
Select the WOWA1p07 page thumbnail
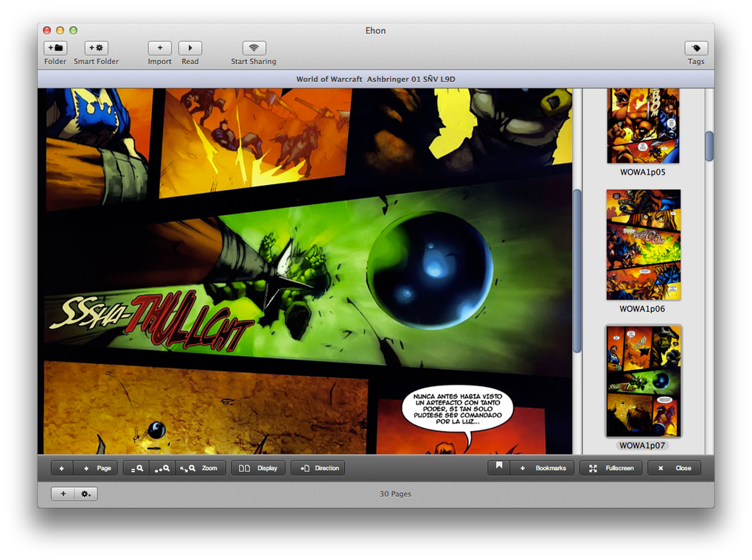643,382
